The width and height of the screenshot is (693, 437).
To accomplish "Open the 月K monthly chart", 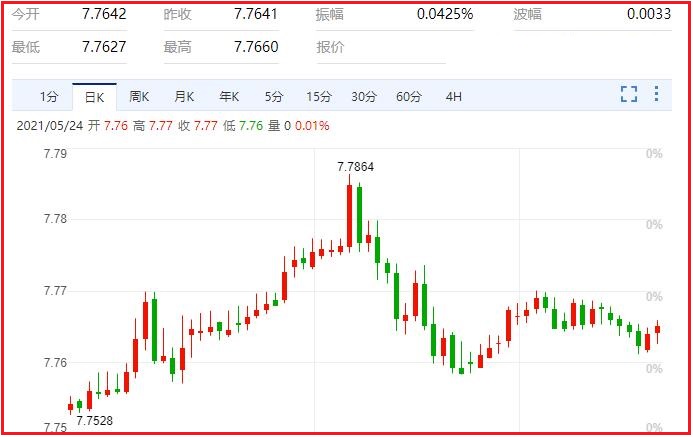I will [x=184, y=96].
